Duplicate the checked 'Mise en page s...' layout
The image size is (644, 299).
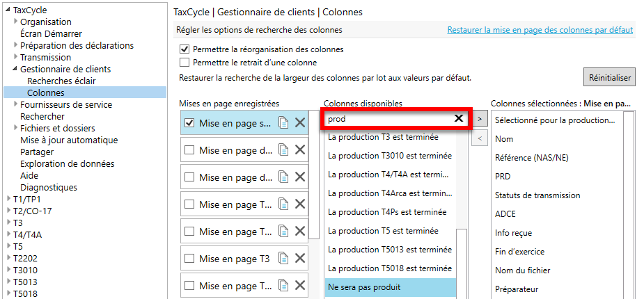click(283, 122)
